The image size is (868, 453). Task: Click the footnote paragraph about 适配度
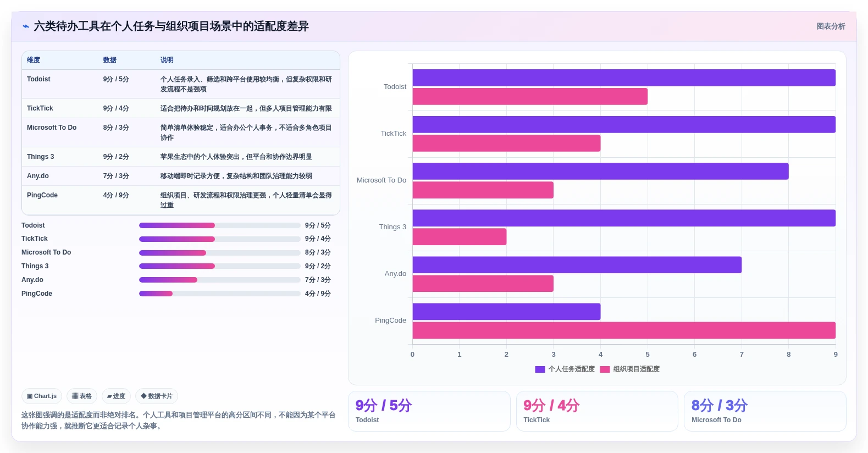click(x=178, y=421)
